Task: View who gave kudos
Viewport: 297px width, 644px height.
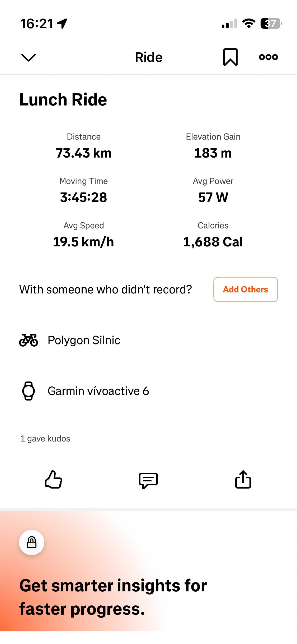Action: tap(45, 439)
